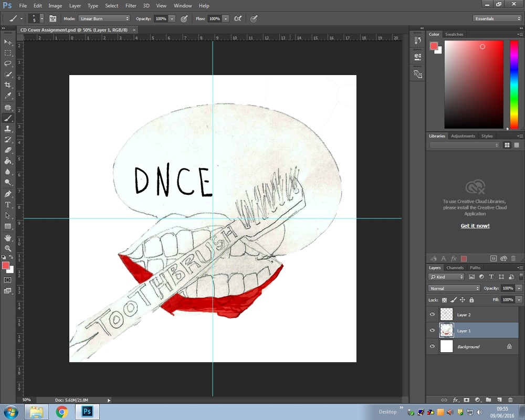Select the Horizontal Type tool
This screenshot has width=525, height=420.
[8, 205]
